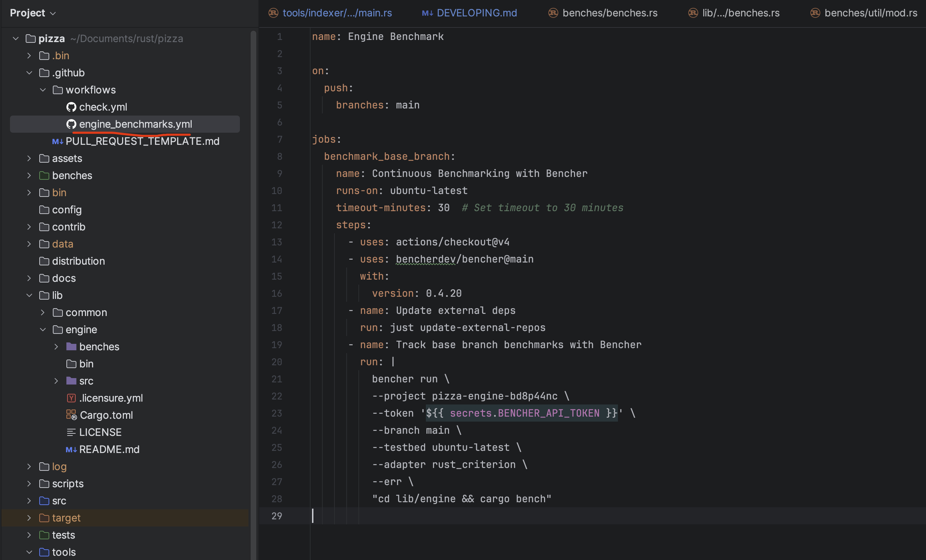926x560 pixels.
Task: Click the secrets.BENCHER_API_TOKEN expression
Action: pyautogui.click(x=525, y=413)
